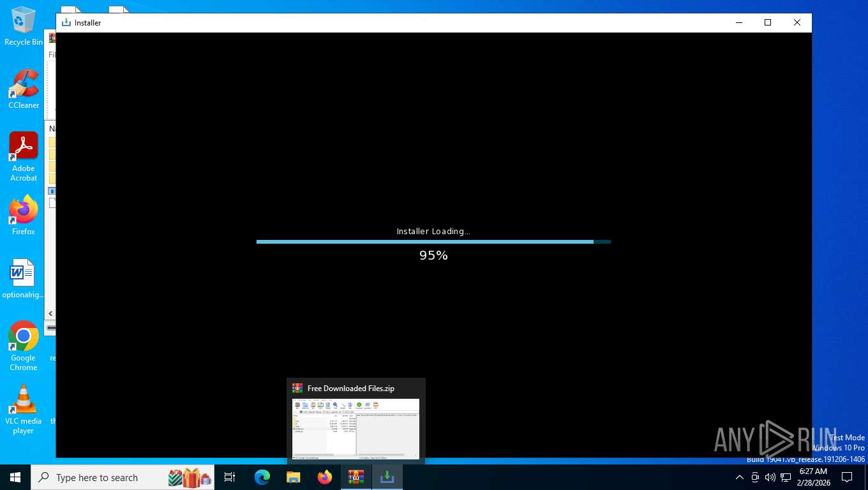
Task: Launch Microsoft Edge from the taskbar
Action: coord(262,477)
